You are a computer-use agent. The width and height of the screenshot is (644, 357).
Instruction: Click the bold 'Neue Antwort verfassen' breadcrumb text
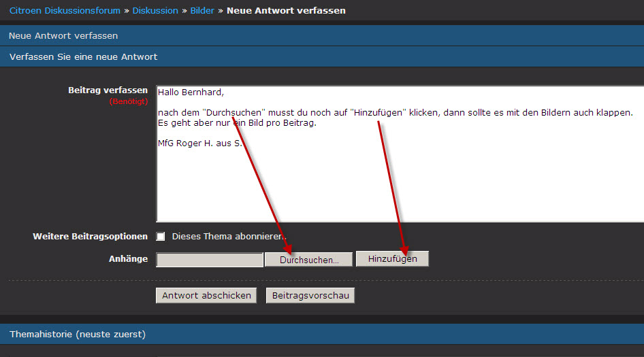(x=286, y=11)
